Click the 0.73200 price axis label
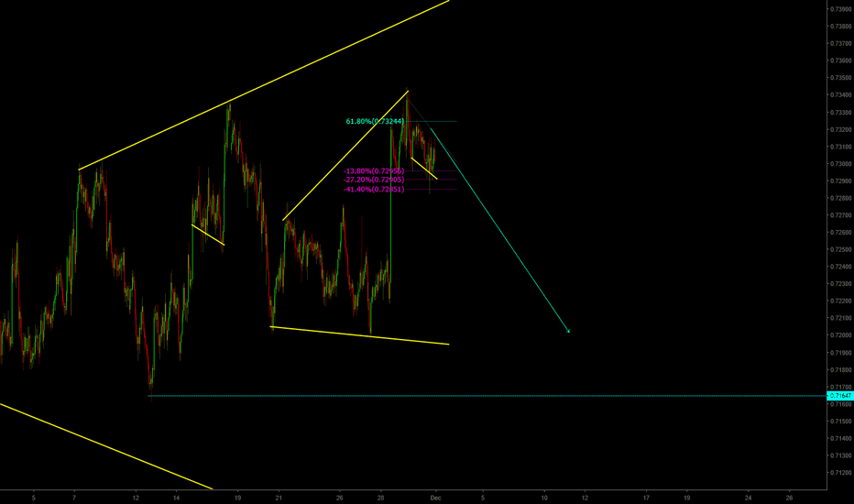 click(841, 130)
